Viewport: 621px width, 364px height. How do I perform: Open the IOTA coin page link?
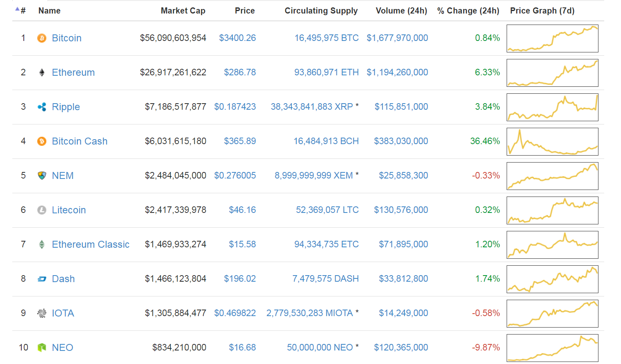click(63, 313)
